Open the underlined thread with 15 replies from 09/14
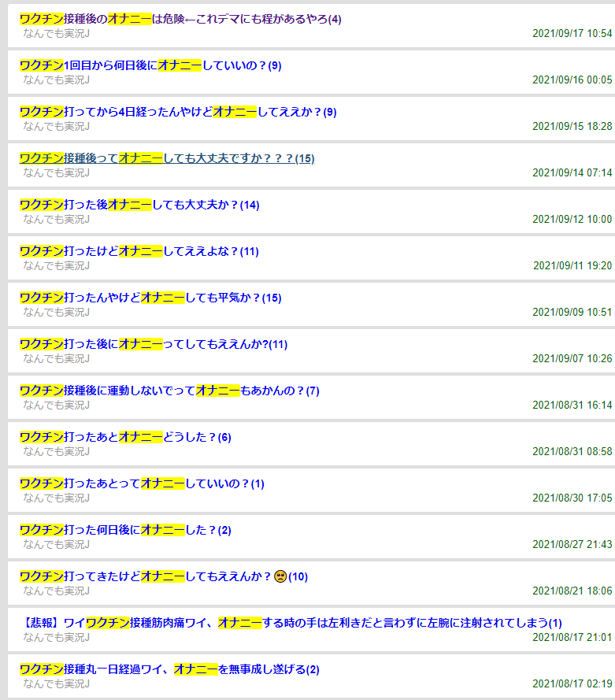Viewport: 615px width, 700px height. coord(166,158)
